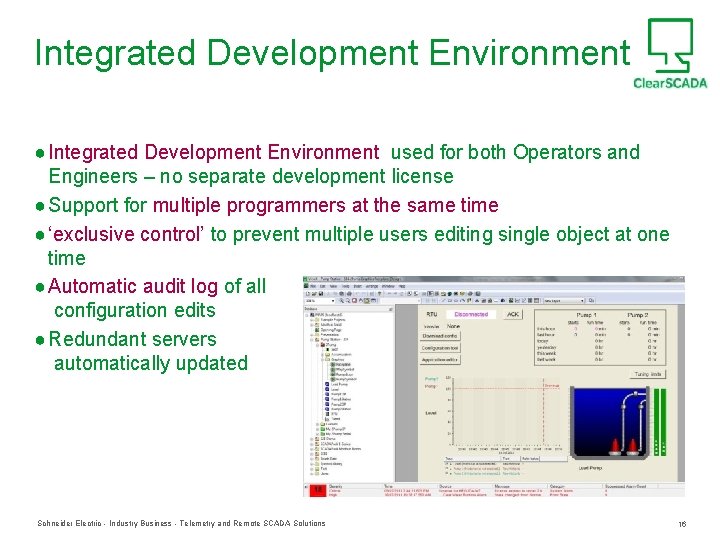Open the zoom percentage dropdown

pos(333,301)
